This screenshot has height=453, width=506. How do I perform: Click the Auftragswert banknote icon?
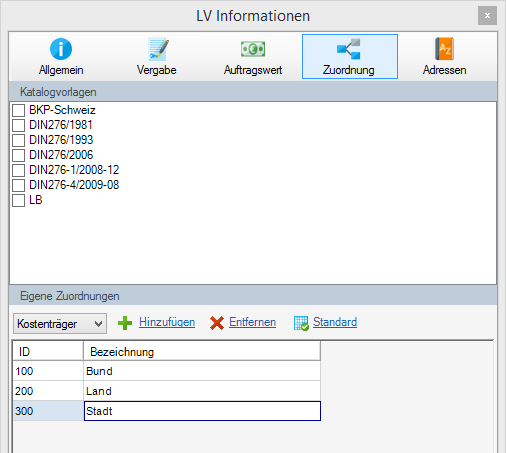pyautogui.click(x=253, y=49)
